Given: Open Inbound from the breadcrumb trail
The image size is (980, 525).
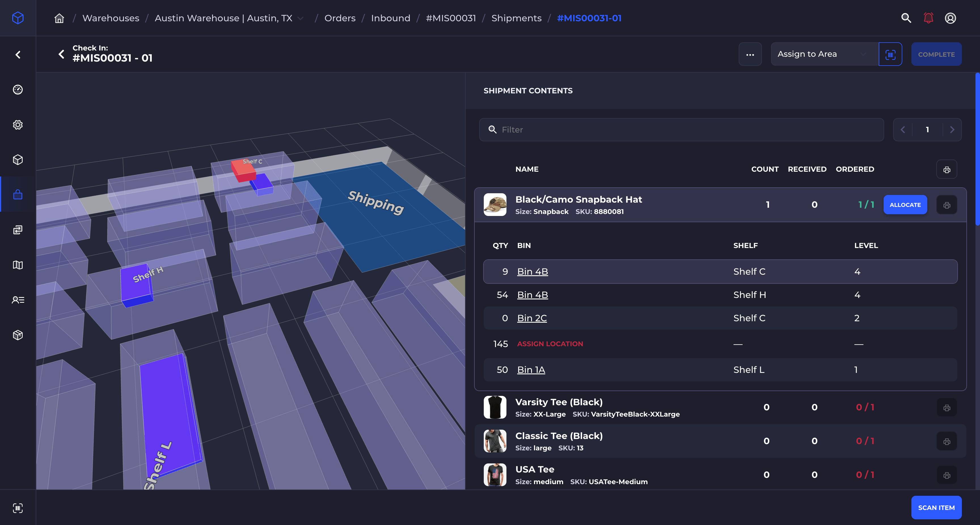Looking at the screenshot, I should click(391, 18).
